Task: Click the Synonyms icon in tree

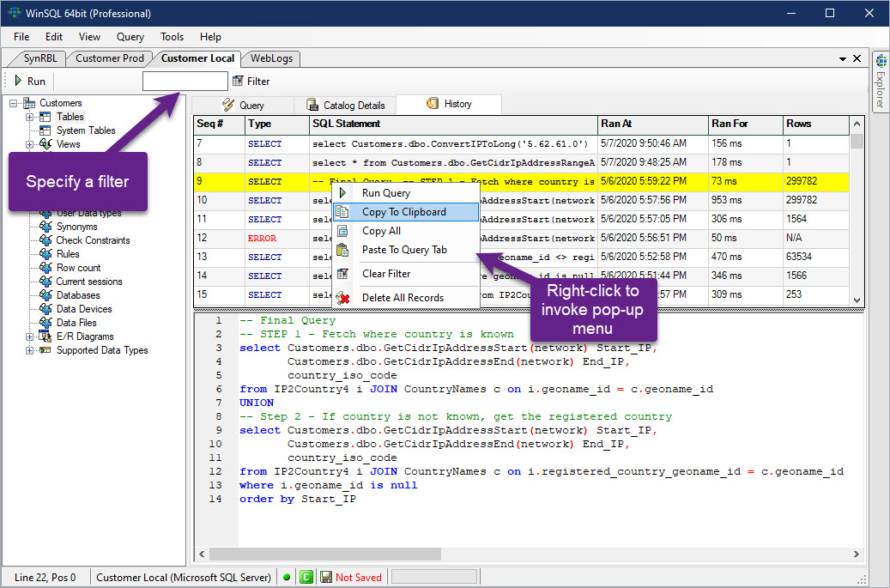Action: point(45,227)
